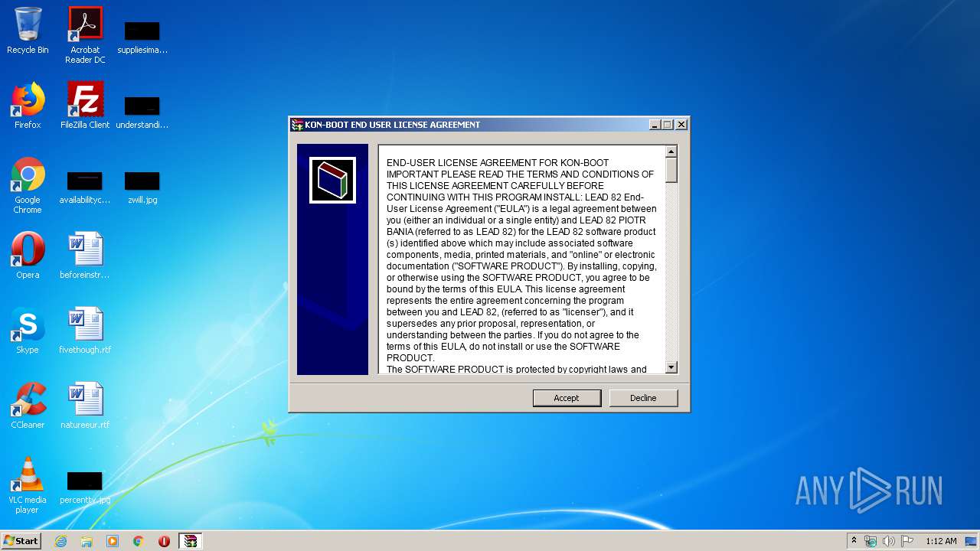Click the WinRAR installer taskbar button
Image resolution: width=980 pixels, height=551 pixels.
(x=191, y=541)
